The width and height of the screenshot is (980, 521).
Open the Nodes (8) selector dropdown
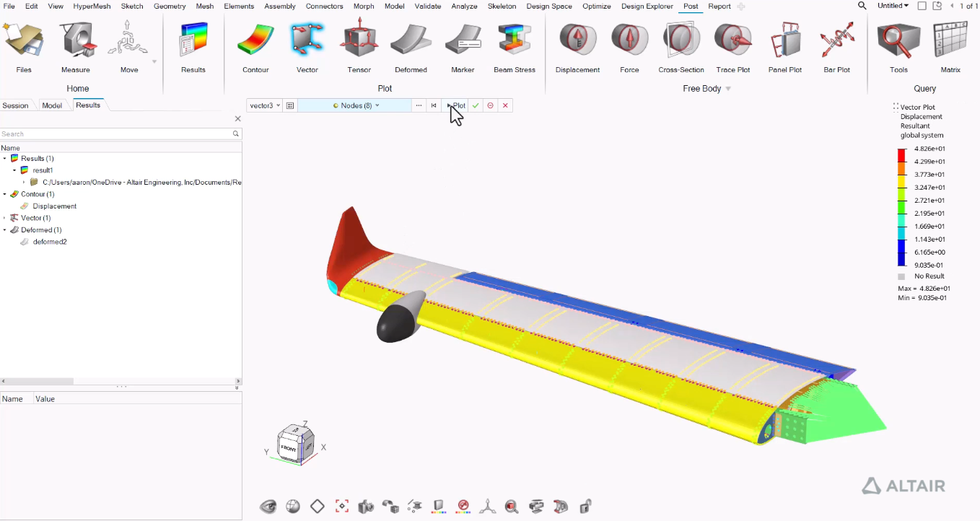(x=356, y=105)
